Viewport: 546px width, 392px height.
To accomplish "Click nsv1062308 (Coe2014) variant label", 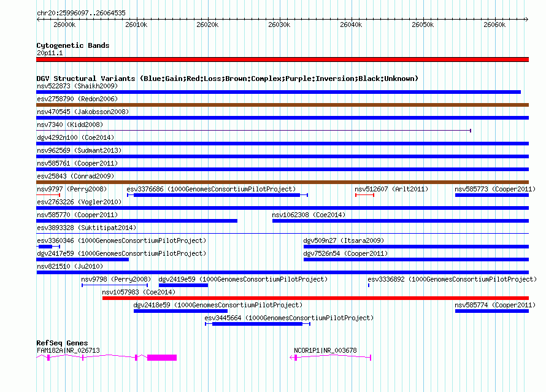I will (309, 215).
